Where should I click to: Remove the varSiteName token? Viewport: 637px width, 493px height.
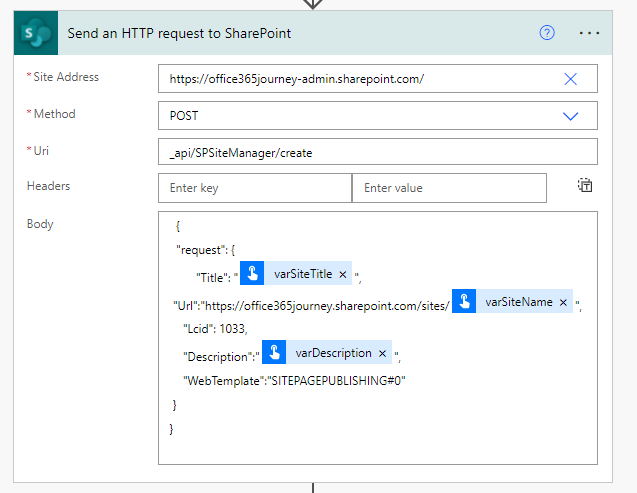[563, 303]
